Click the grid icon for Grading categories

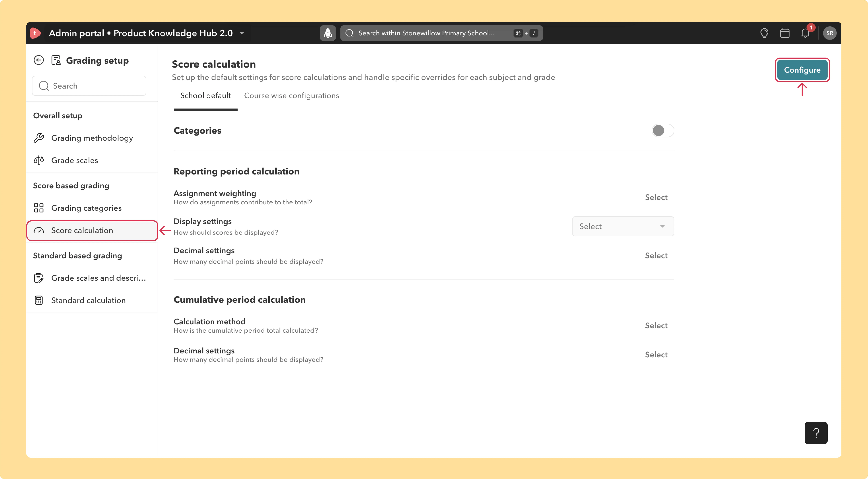pyautogui.click(x=39, y=208)
